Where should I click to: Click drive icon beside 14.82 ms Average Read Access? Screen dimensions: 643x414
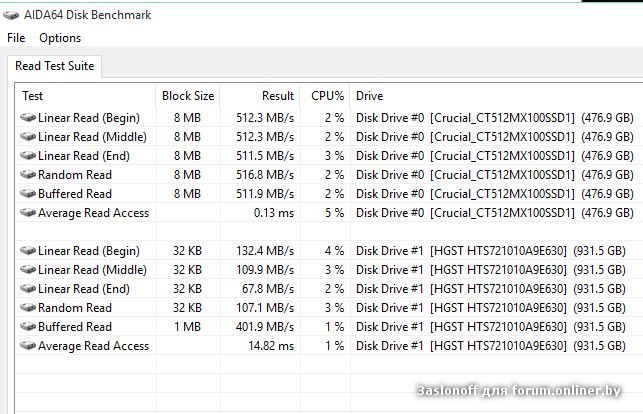pos(27,346)
